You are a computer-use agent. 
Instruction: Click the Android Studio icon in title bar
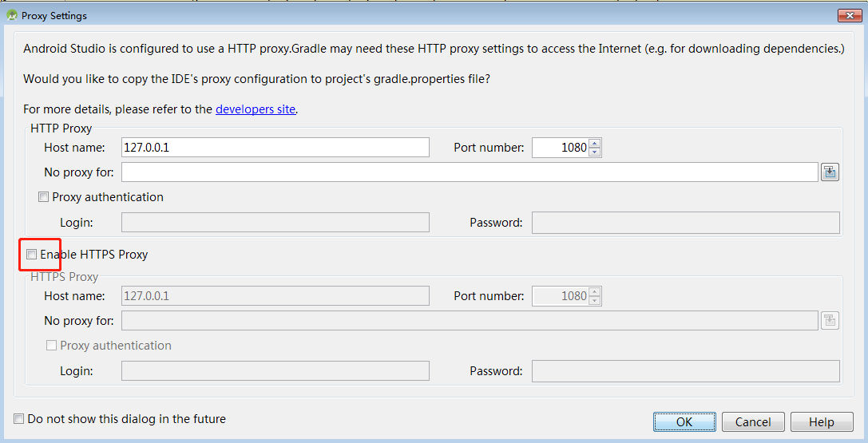point(12,15)
